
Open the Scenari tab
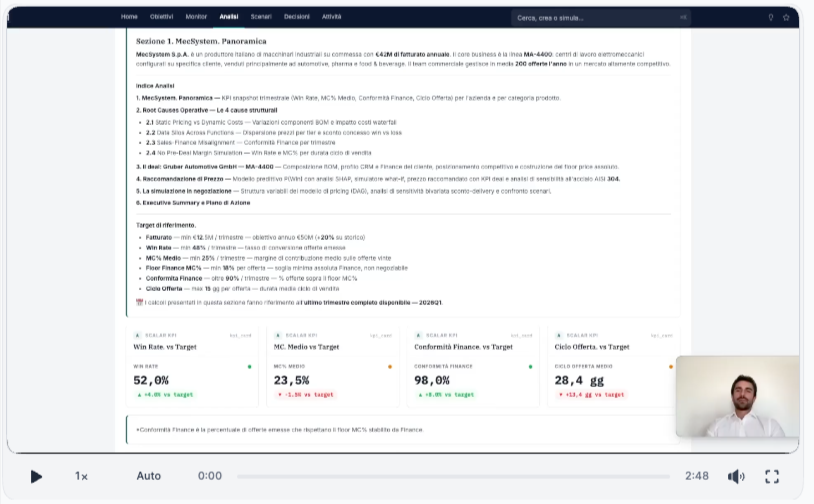pos(261,17)
